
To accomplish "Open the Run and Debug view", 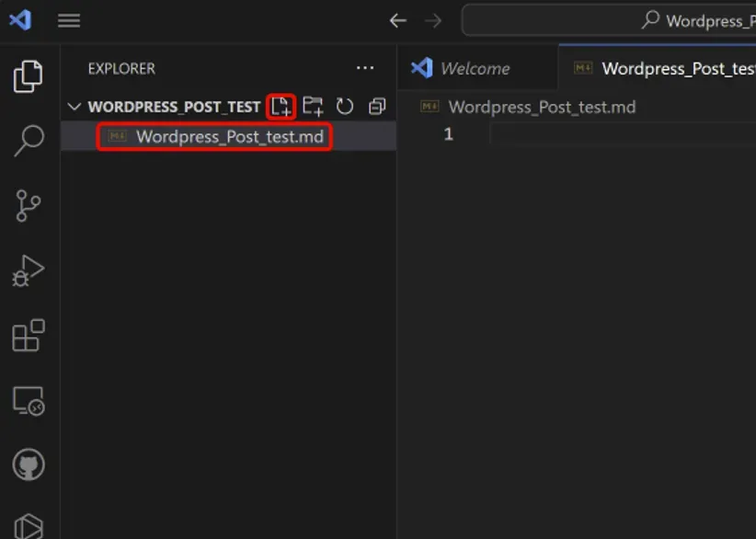I will coord(29,271).
